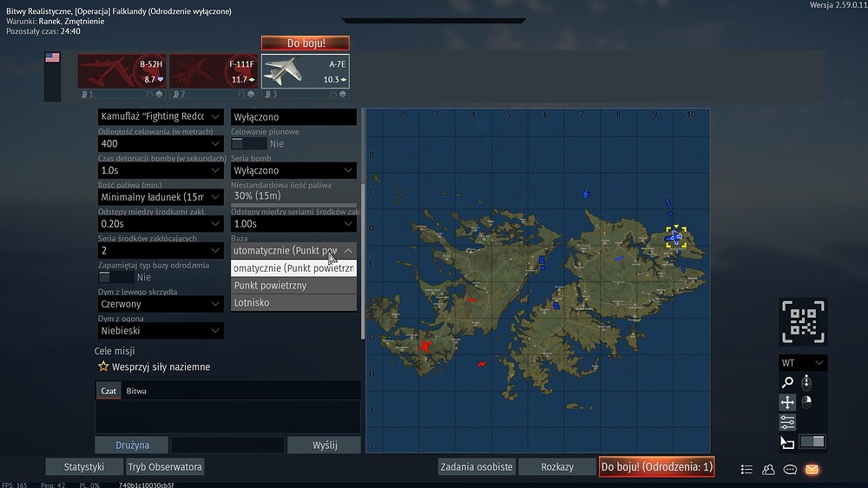Select the red airfield spawn on map
The width and height of the screenshot is (868, 488).
(x=424, y=346)
